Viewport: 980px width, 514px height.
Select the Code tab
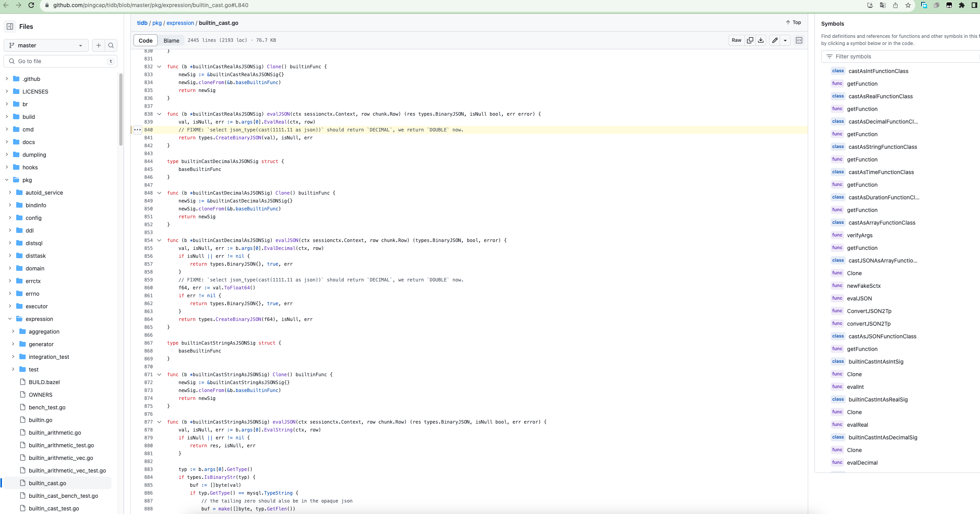(x=145, y=40)
